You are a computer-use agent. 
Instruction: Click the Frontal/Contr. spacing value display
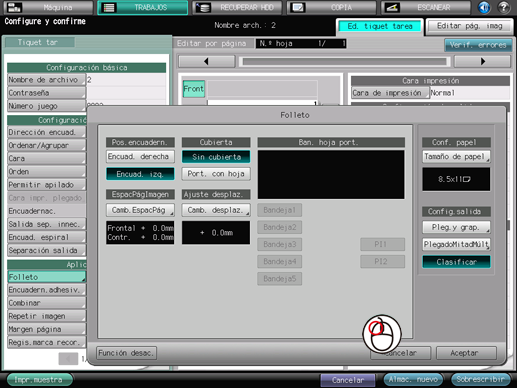[x=140, y=233]
